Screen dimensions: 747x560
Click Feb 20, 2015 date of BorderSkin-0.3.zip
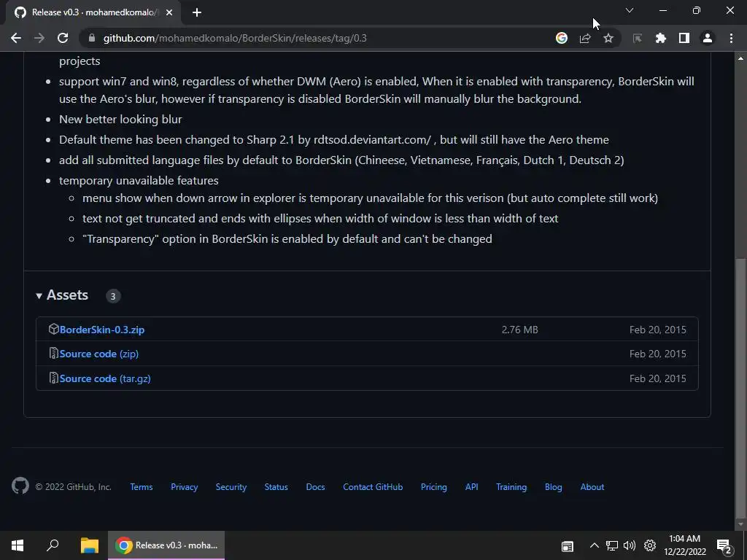(x=657, y=330)
